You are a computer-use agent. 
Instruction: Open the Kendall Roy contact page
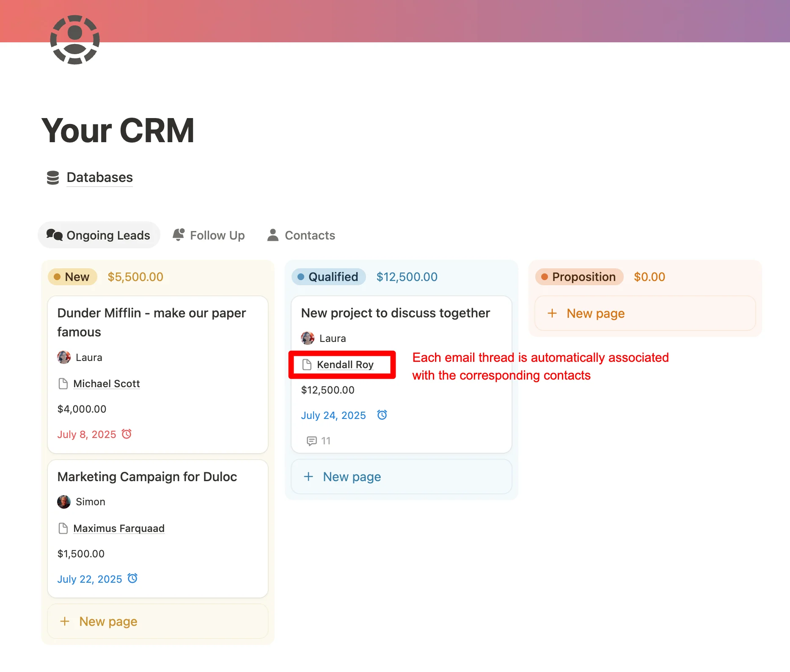[345, 365]
